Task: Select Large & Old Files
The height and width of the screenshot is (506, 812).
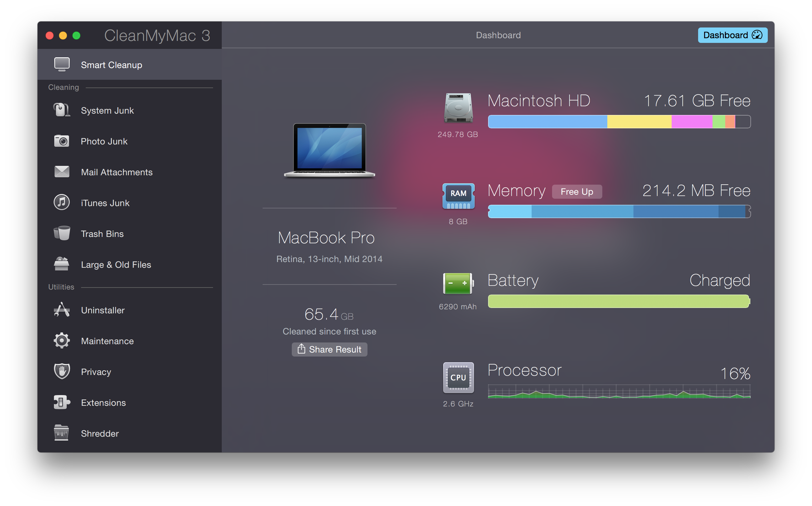Action: 129,264
